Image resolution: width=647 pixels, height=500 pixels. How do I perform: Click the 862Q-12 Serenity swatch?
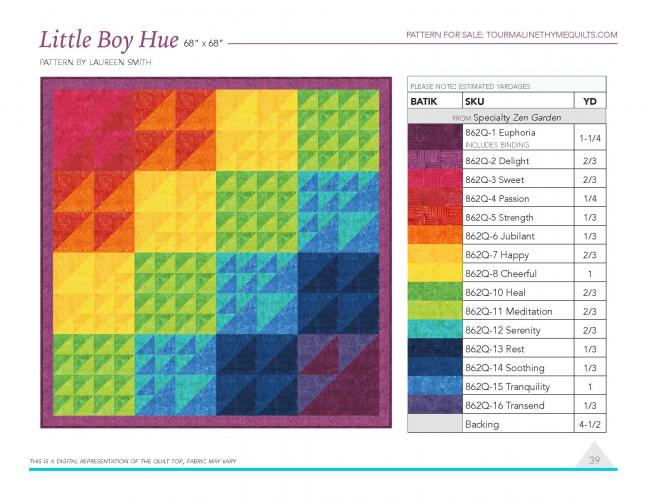(x=435, y=330)
